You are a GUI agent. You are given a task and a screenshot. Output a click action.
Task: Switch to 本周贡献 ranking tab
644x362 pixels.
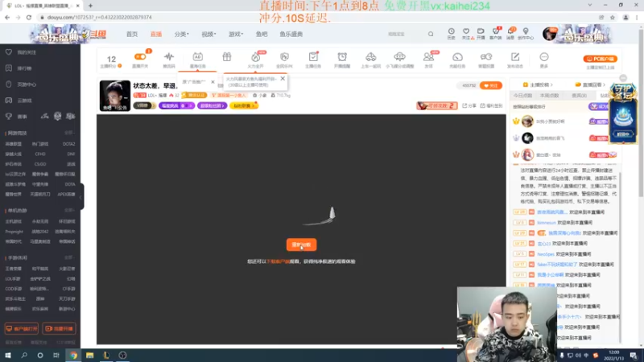pos(549,96)
